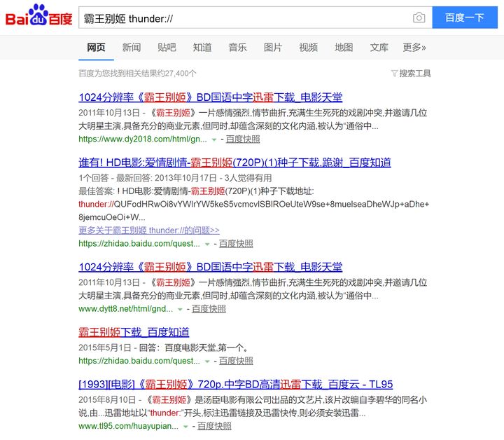Click 更多关于霸王别姬 thunder://的问题>> link
This screenshot has height=440, width=504.
coord(149,231)
